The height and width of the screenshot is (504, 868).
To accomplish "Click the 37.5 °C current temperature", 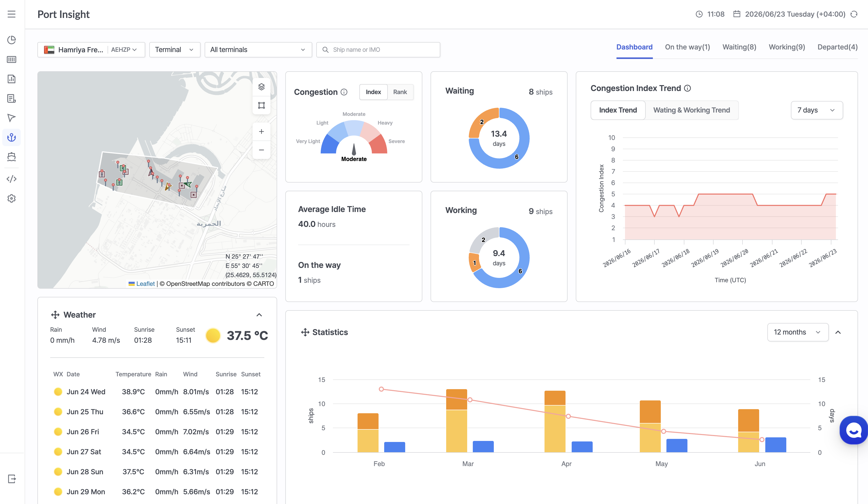I will pyautogui.click(x=247, y=336).
